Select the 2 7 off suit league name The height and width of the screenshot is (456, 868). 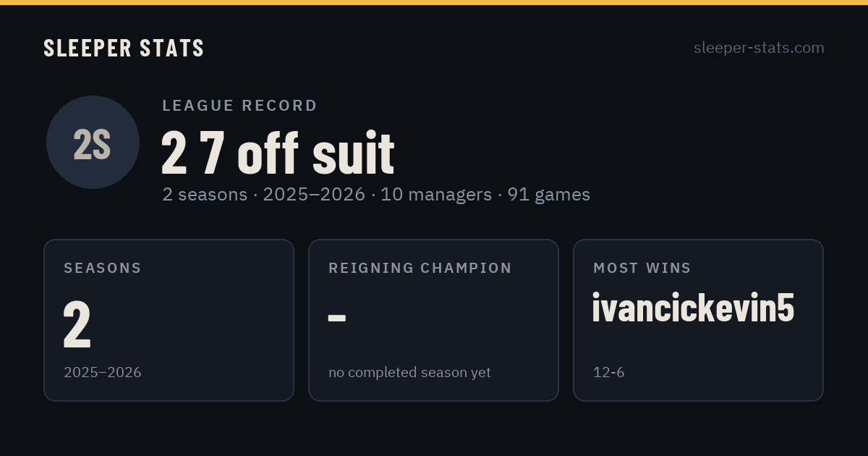(278, 153)
